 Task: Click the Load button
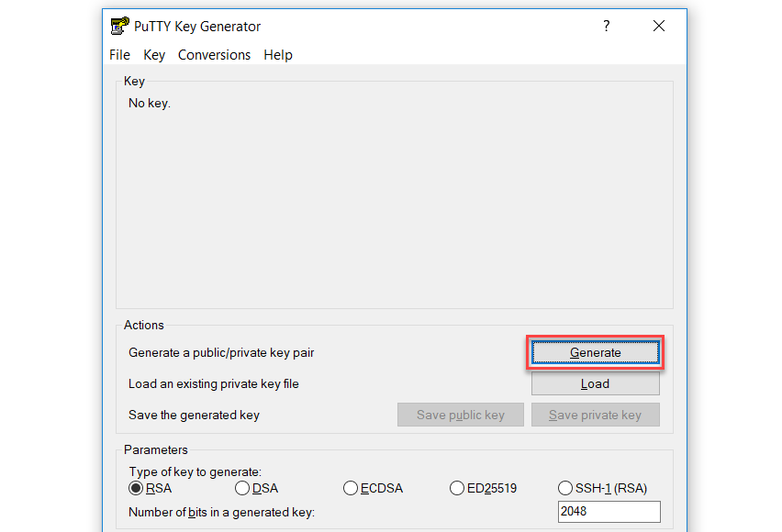(x=595, y=383)
